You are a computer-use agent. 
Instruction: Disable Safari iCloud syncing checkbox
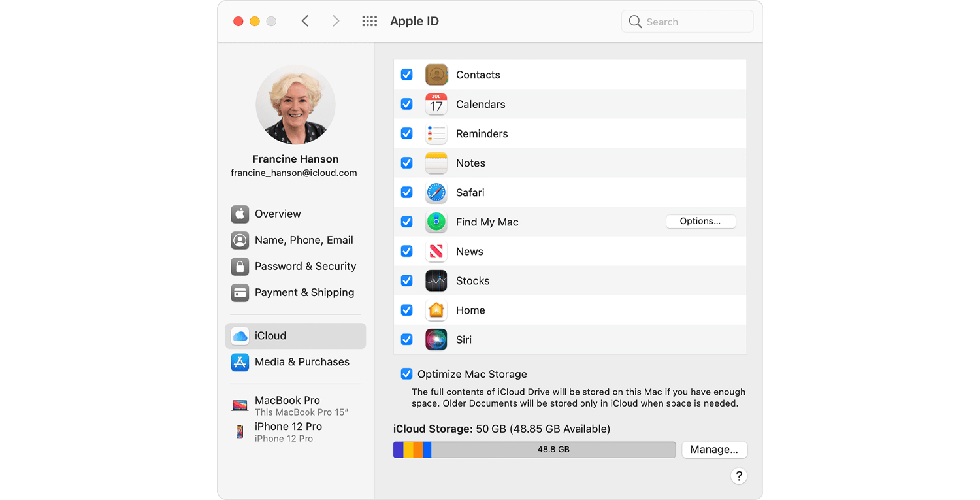pos(406,192)
